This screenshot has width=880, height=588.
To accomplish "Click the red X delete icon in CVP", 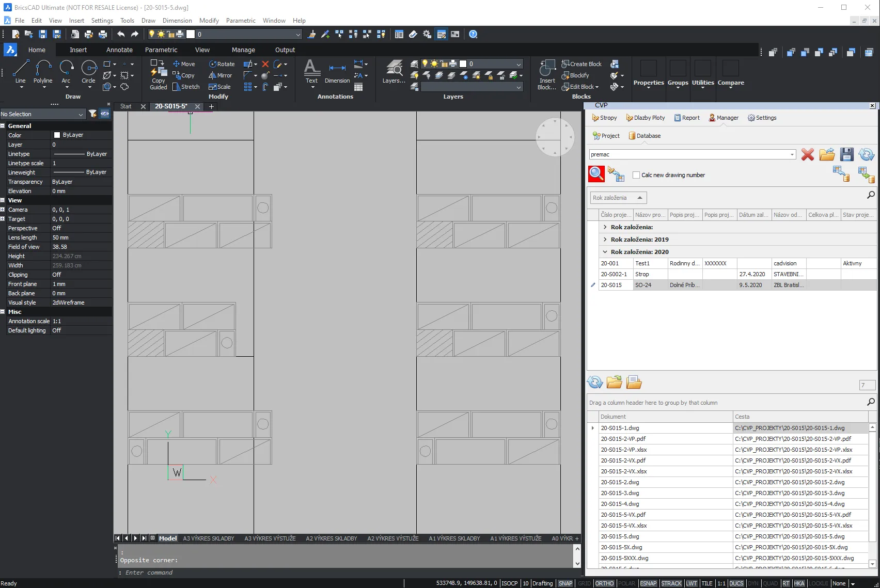I will pos(808,154).
